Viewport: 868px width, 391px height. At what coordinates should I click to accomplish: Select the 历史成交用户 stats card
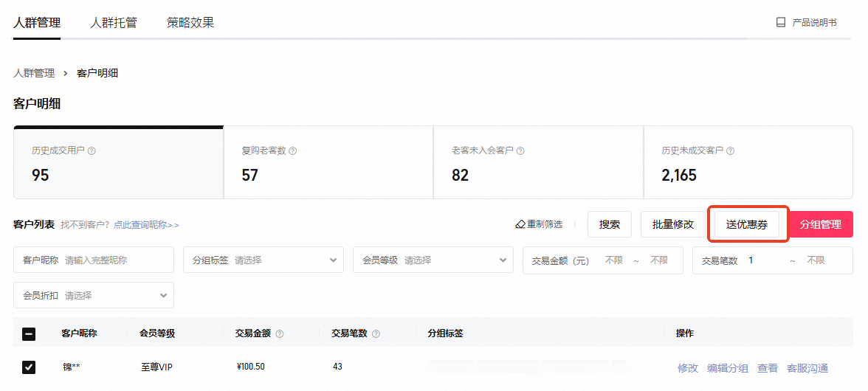click(118, 162)
